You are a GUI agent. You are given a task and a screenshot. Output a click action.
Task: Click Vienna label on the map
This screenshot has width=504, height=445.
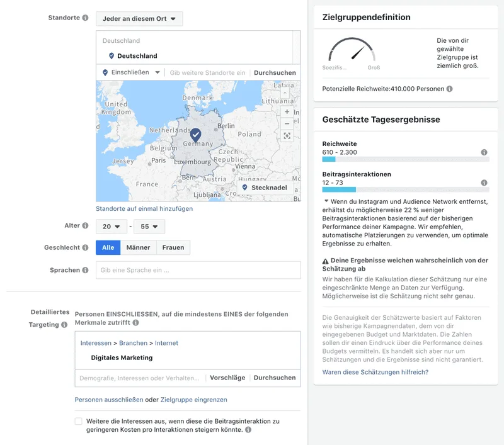coord(245,166)
